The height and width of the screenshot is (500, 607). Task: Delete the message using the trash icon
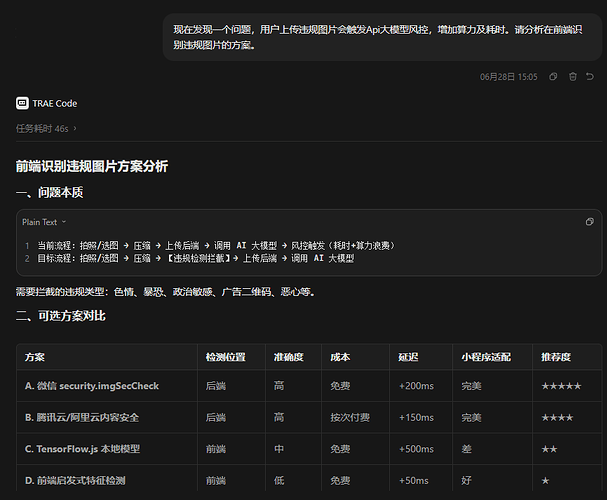coord(573,77)
